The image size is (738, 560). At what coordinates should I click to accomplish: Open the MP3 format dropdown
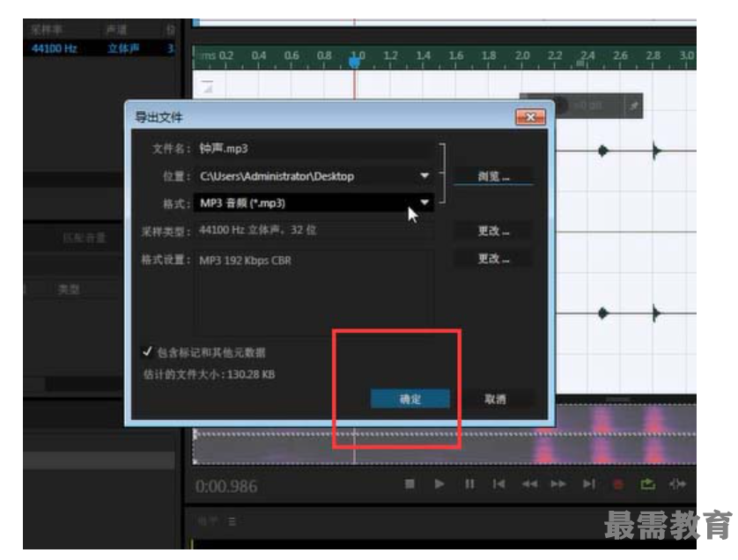tap(424, 203)
